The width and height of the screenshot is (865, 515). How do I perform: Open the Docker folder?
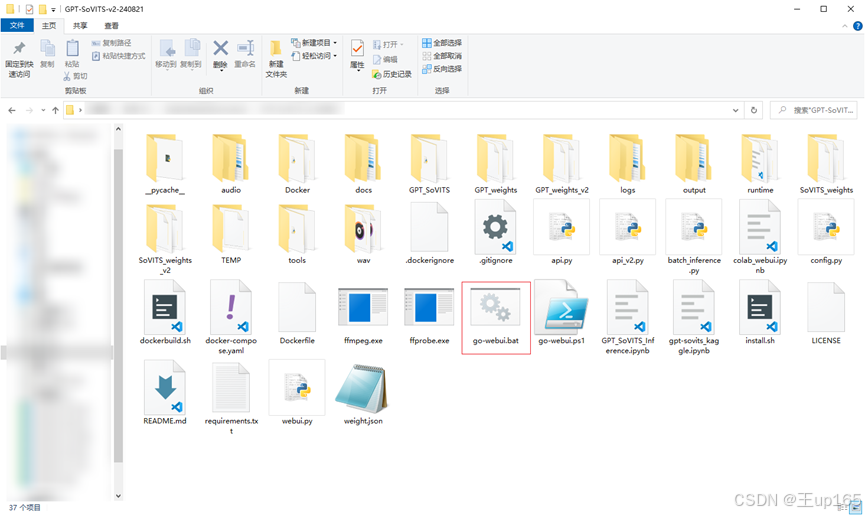(297, 164)
